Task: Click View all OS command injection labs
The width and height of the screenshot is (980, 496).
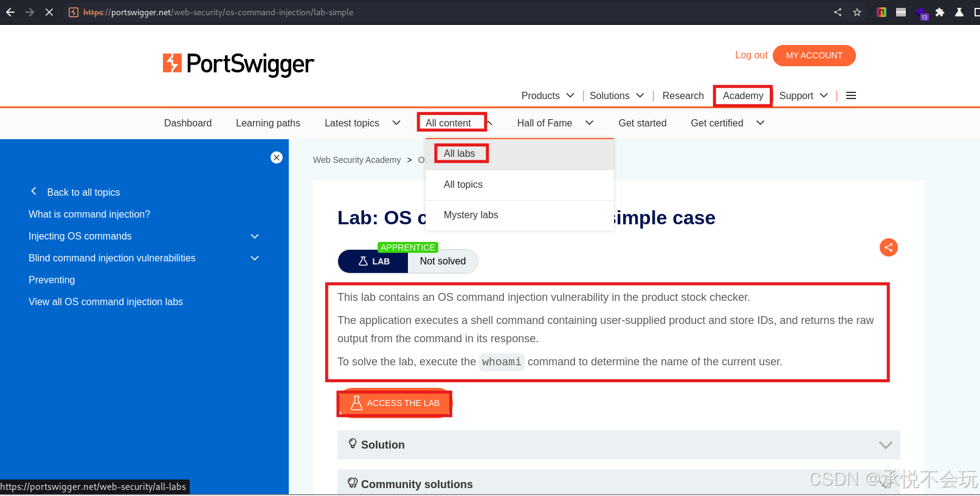Action: point(106,301)
